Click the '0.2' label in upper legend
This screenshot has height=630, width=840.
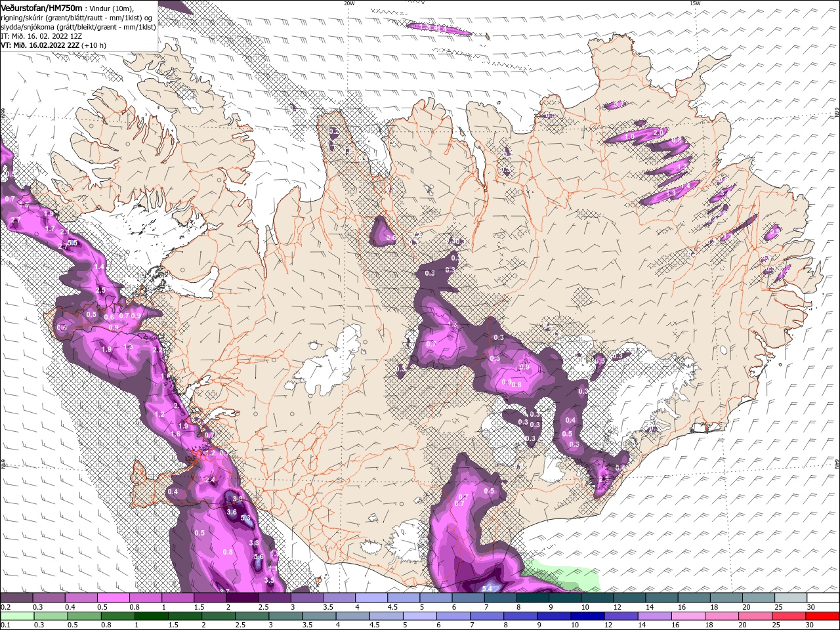[x=5, y=607]
